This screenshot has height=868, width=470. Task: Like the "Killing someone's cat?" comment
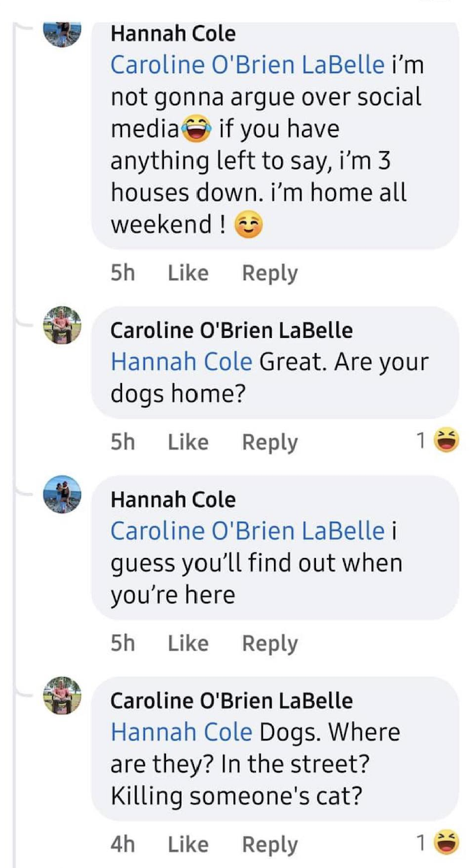pos(188,844)
